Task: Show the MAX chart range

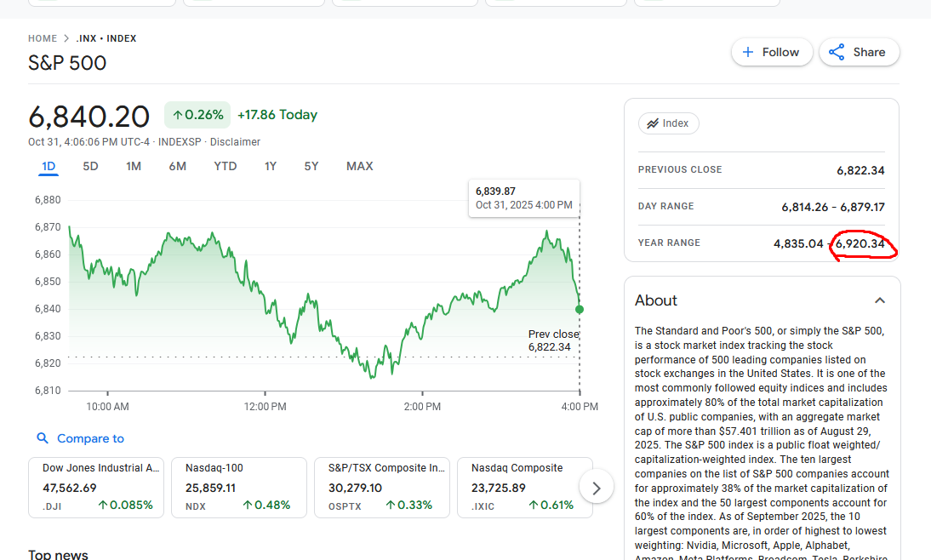Action: click(x=359, y=166)
